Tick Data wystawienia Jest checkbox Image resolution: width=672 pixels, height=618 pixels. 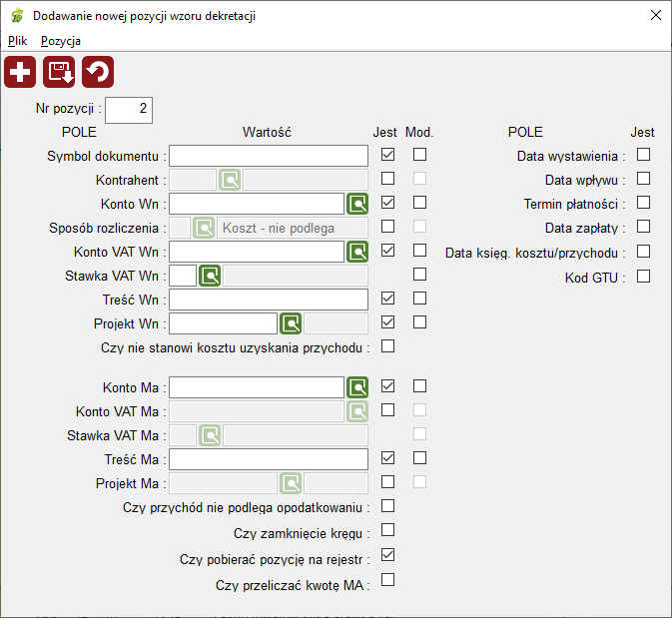pyautogui.click(x=643, y=155)
